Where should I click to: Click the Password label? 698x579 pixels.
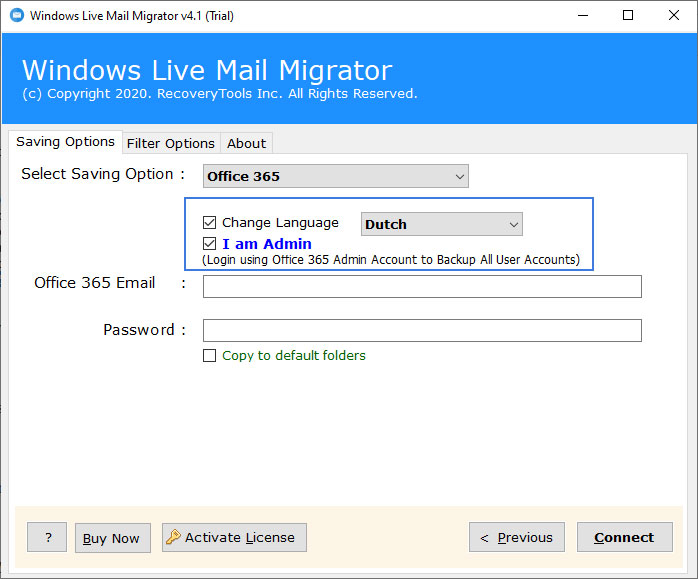point(139,330)
